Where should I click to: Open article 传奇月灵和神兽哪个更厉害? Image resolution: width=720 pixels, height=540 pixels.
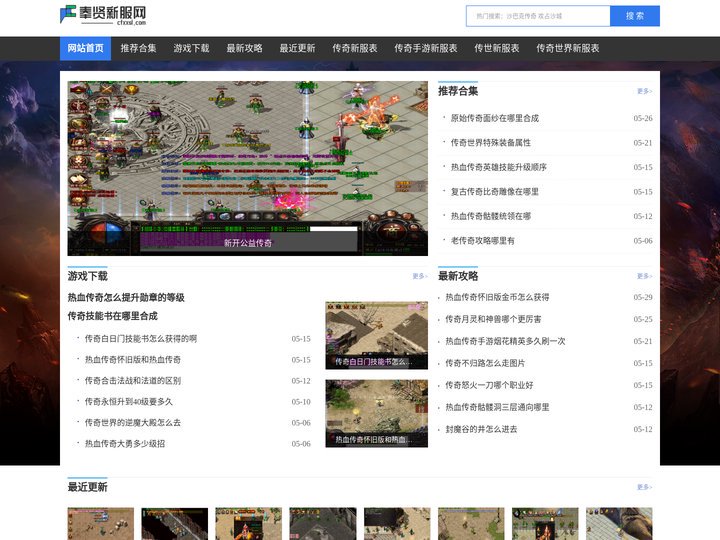pos(493,319)
